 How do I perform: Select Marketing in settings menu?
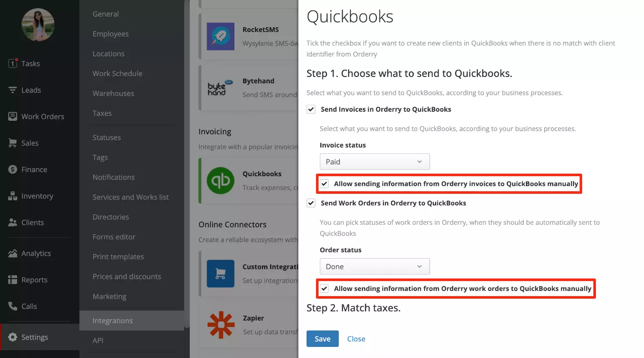click(109, 297)
